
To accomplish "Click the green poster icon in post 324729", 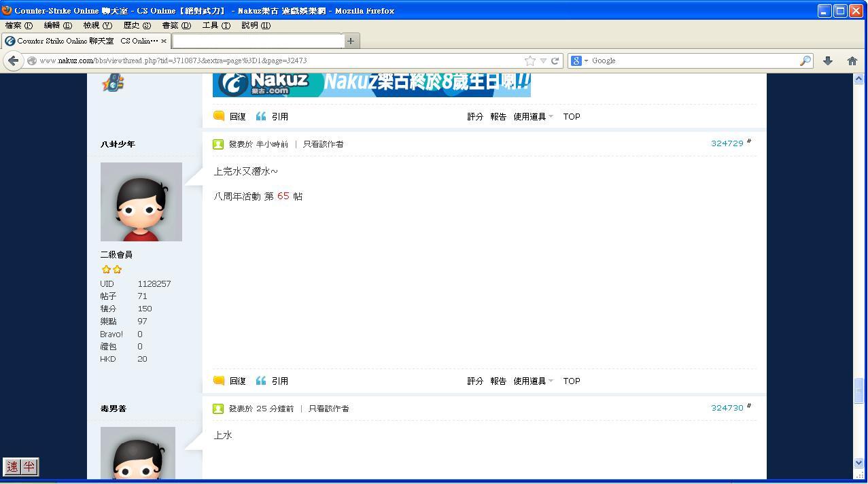I will (x=218, y=144).
